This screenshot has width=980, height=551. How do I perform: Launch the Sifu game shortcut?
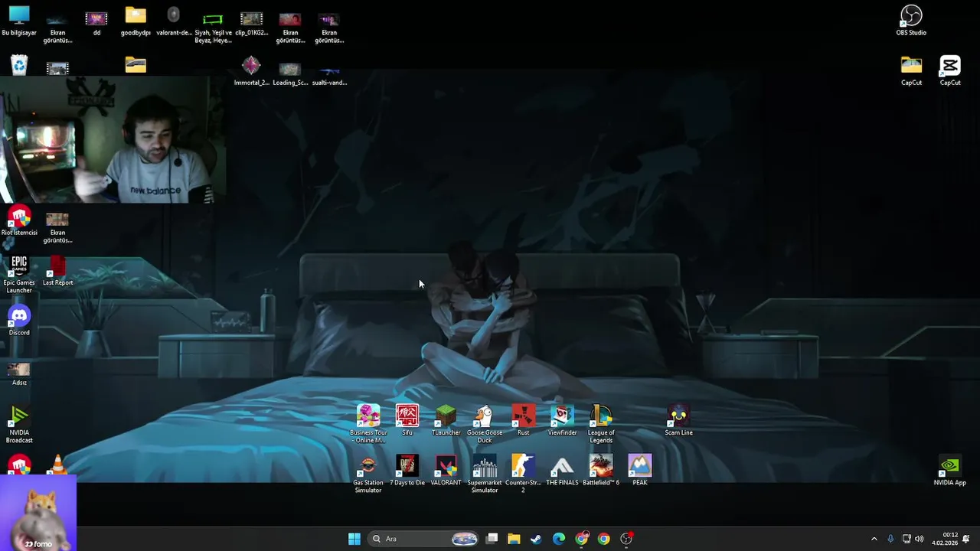(407, 420)
